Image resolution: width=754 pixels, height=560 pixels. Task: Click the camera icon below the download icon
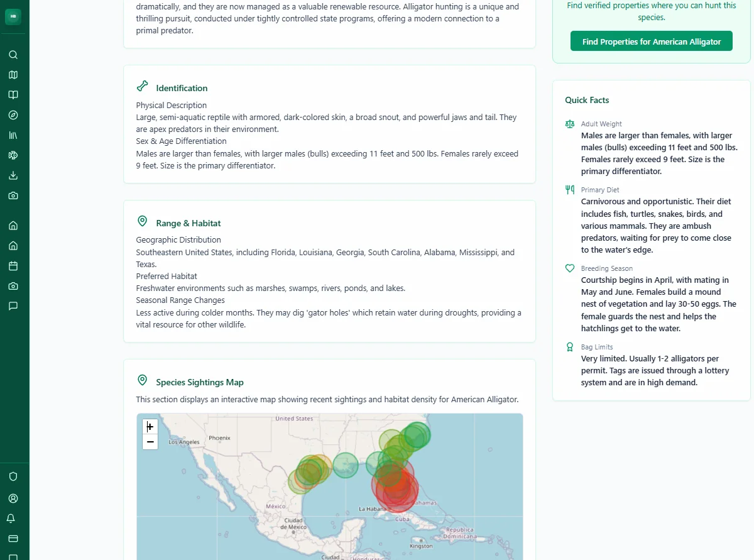coord(13,195)
